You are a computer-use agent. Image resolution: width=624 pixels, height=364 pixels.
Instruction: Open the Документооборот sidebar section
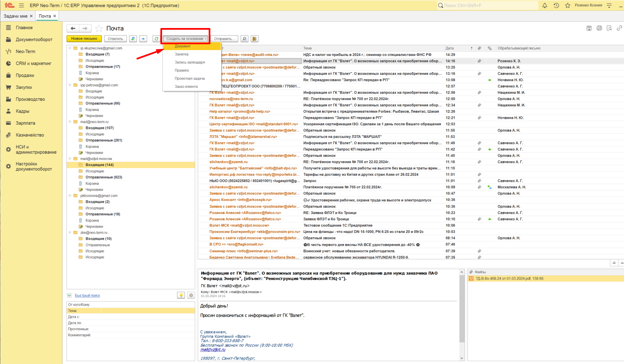34,40
